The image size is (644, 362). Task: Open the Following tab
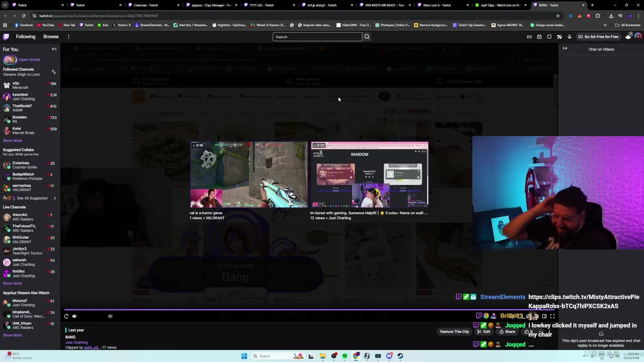(26, 37)
